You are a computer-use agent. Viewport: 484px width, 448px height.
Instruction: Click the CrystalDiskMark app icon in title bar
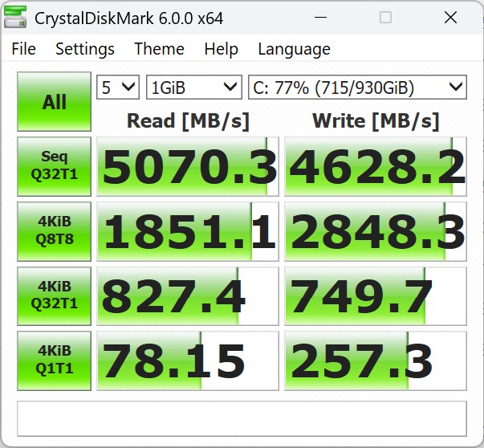15,18
